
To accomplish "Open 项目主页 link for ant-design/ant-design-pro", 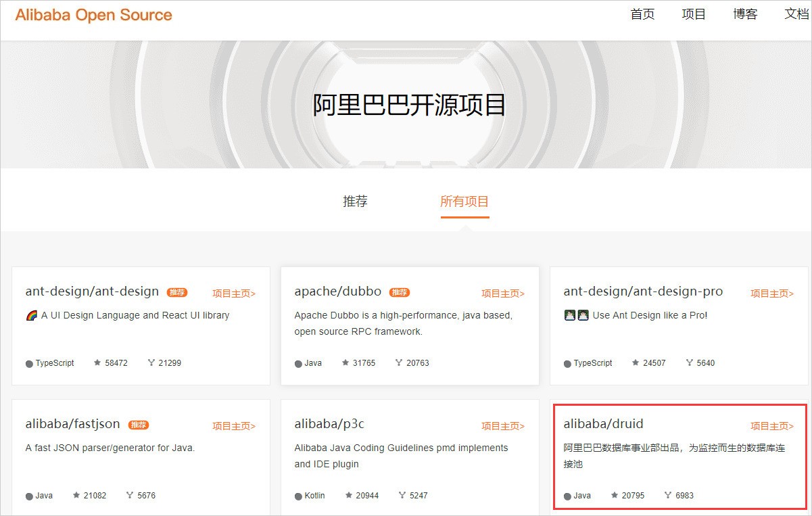I will (x=772, y=294).
